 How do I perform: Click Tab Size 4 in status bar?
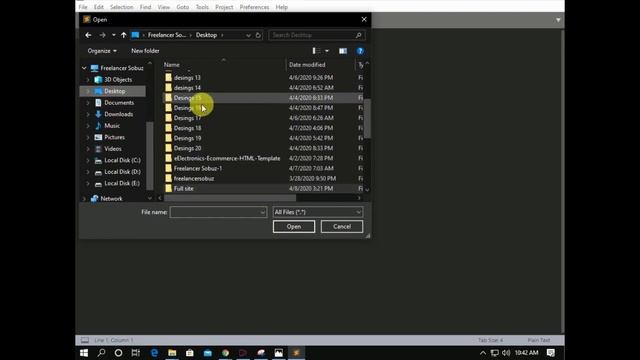tap(491, 340)
